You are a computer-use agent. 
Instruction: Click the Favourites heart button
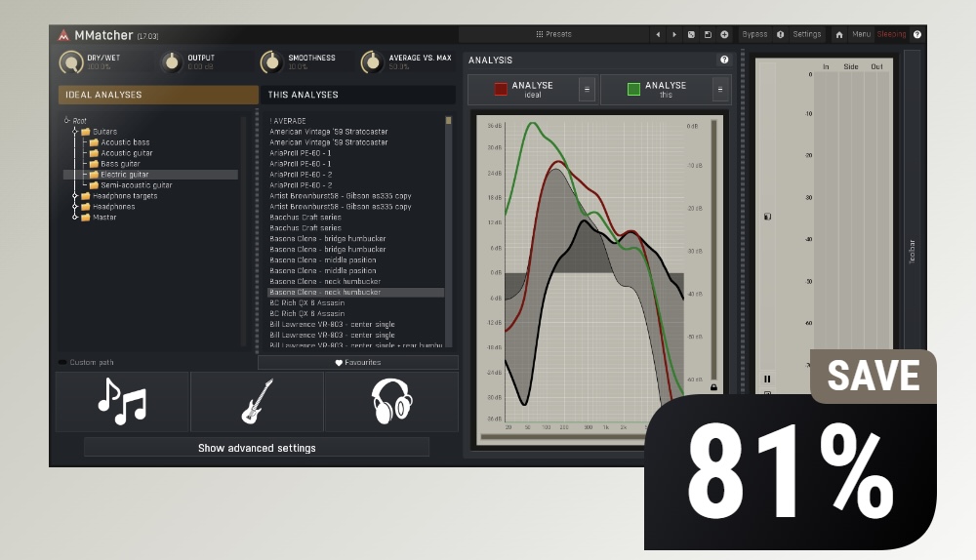point(358,362)
